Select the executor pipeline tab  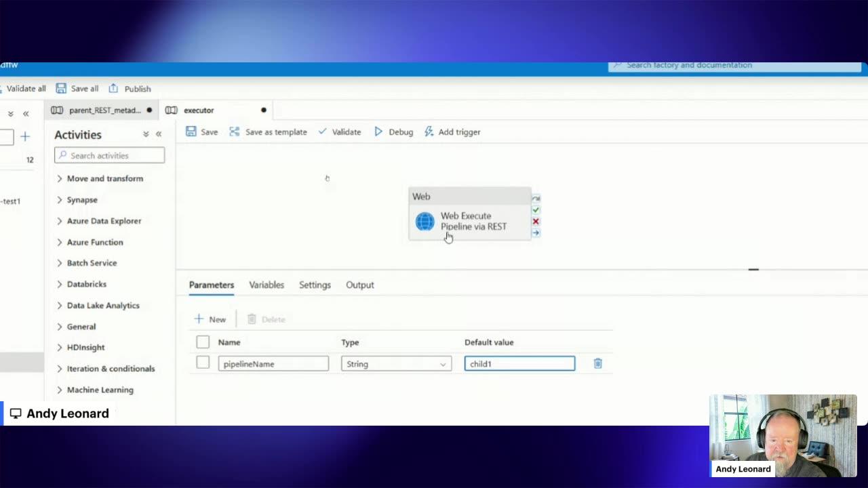pyautogui.click(x=216, y=110)
